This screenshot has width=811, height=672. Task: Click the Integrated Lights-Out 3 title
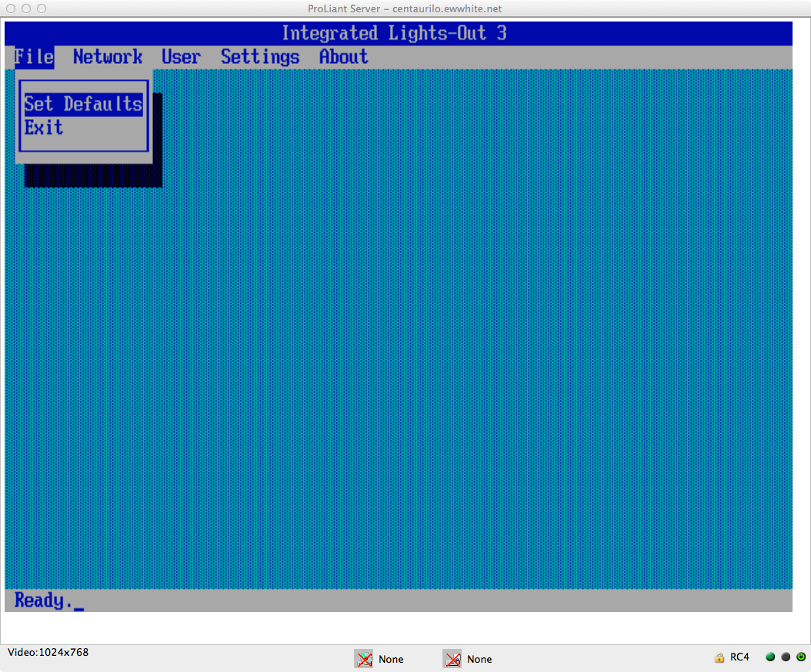click(x=394, y=33)
